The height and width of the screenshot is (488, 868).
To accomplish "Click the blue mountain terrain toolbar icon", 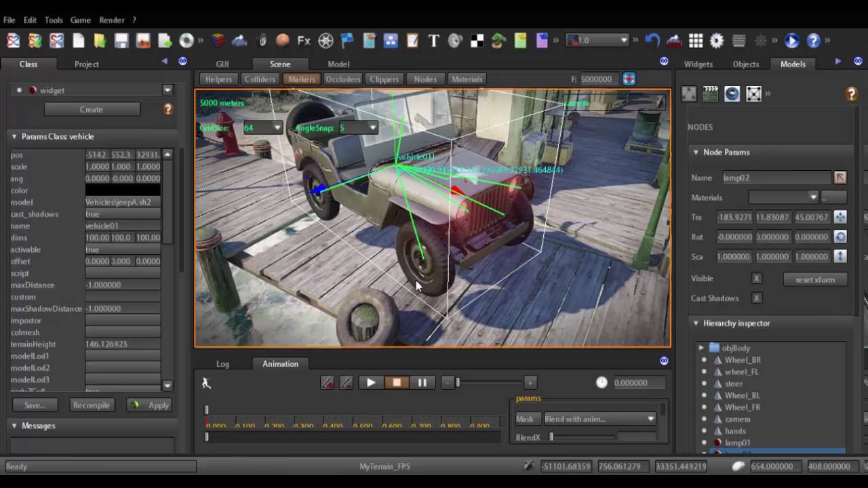I will (239, 41).
